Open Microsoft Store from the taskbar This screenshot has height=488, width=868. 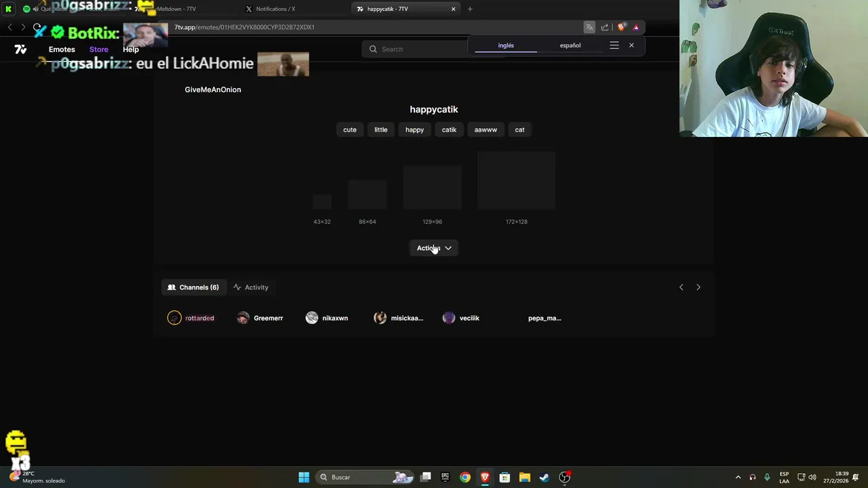point(505,477)
